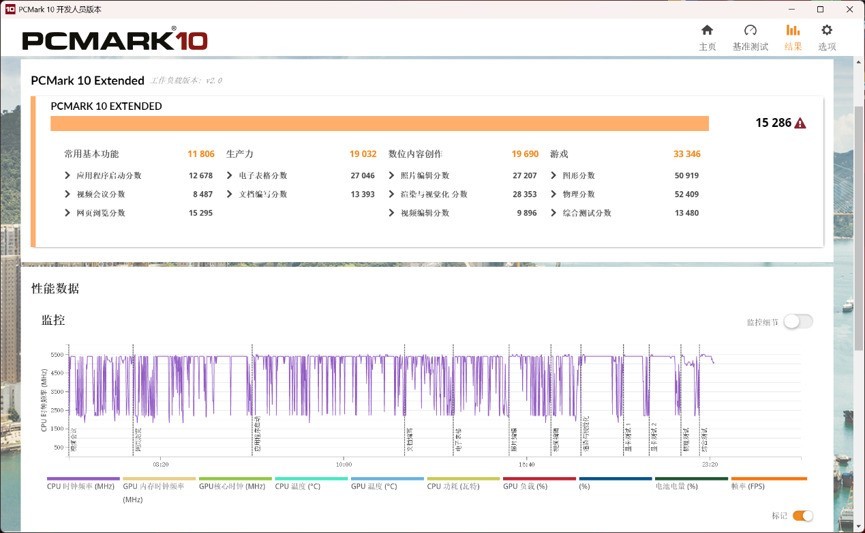The height and width of the screenshot is (533, 865).
Task: Minimize the PCMark 10 window
Action: pyautogui.click(x=792, y=9)
